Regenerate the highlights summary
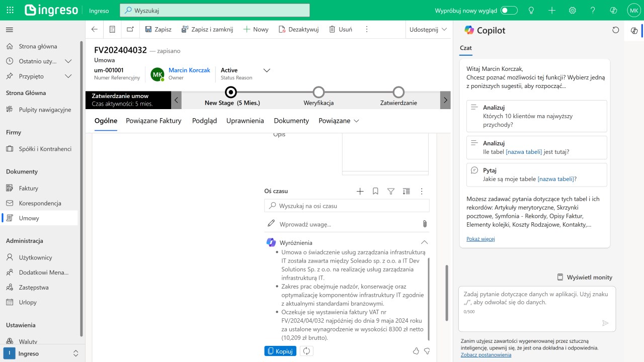This screenshot has height=362, width=644. pos(306,351)
